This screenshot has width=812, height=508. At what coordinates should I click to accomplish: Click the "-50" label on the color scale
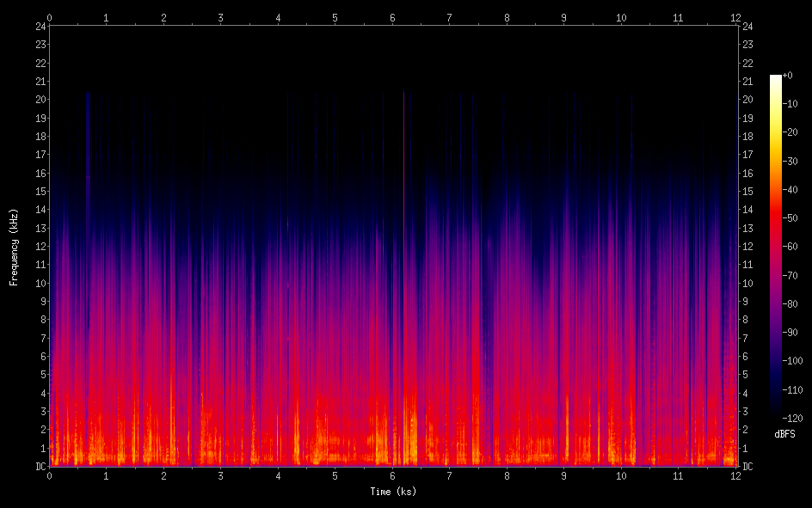click(x=790, y=218)
